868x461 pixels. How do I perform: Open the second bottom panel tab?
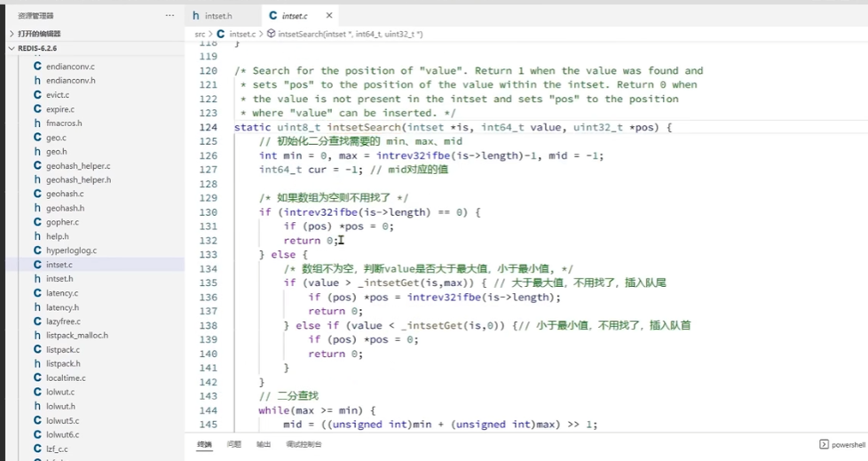tap(234, 444)
